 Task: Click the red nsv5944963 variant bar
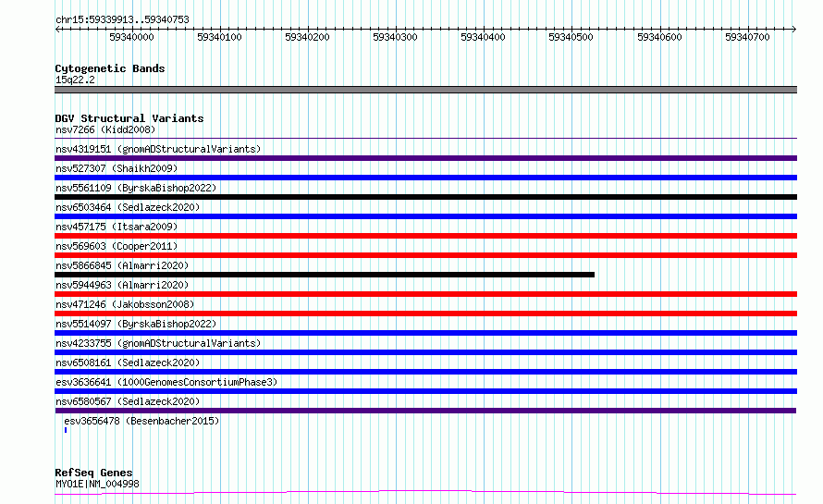tap(425, 294)
